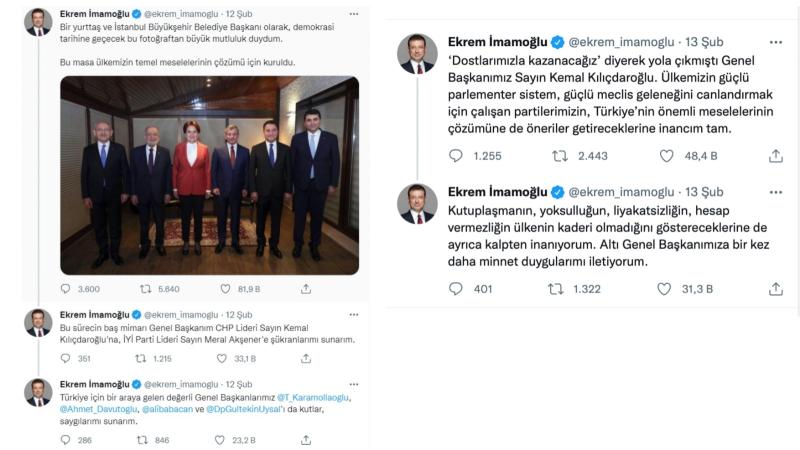This screenshot has width=800, height=450.
Task: Open Ekrem İmamoğlu avatar on 13 Şub first tweet
Action: pos(417,54)
